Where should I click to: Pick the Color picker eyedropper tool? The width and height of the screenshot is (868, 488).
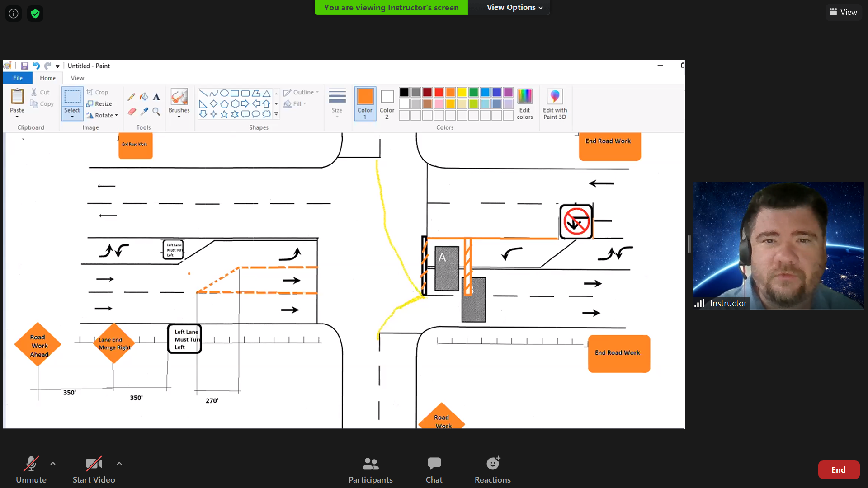tap(144, 111)
